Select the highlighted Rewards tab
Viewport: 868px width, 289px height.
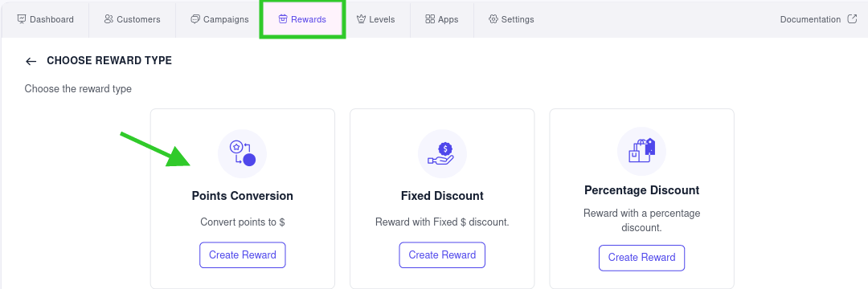(302, 19)
